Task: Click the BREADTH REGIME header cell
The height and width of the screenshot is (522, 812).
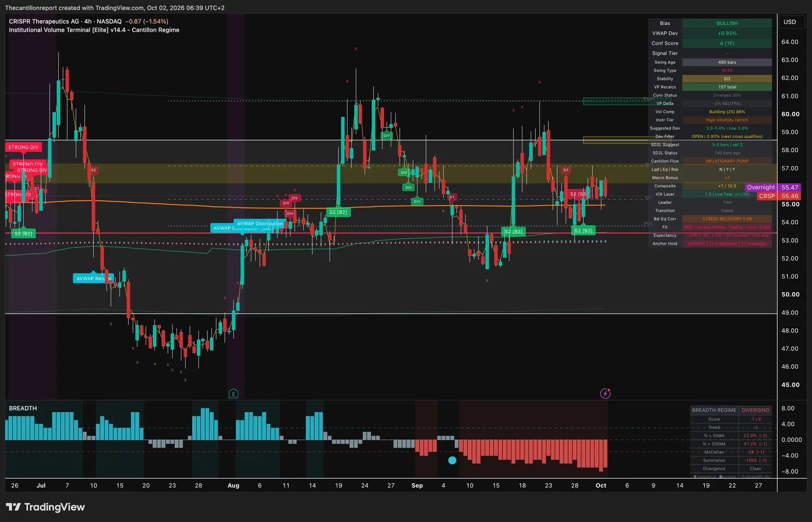Action: point(714,411)
